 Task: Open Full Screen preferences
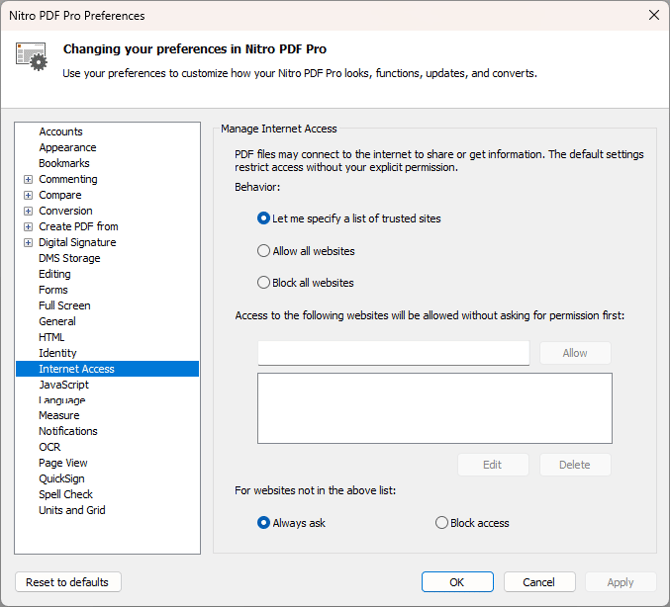(65, 305)
